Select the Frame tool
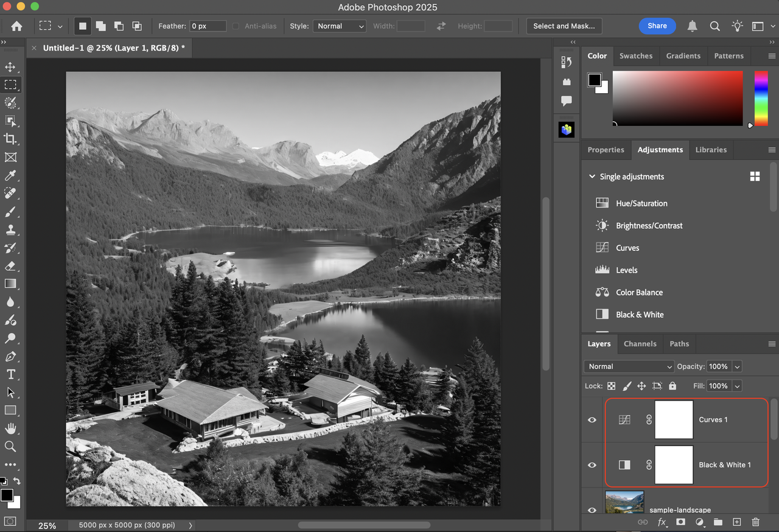The width and height of the screenshot is (779, 532). (10, 157)
